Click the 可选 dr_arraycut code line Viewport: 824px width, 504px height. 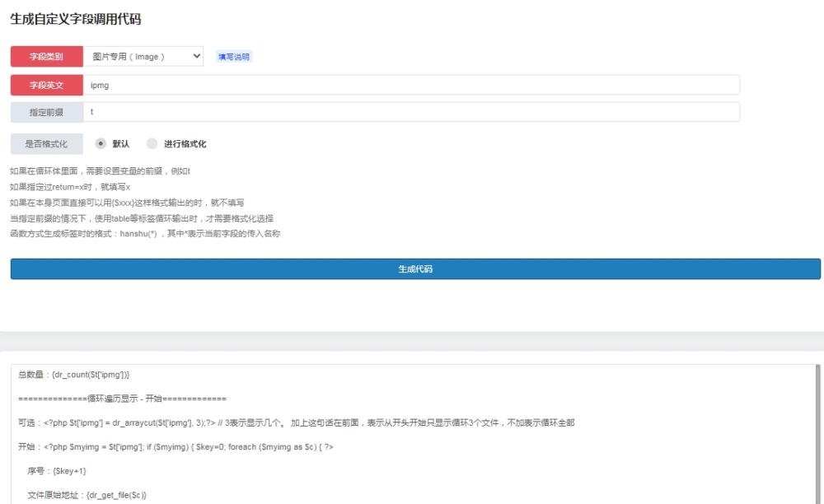(x=297, y=422)
